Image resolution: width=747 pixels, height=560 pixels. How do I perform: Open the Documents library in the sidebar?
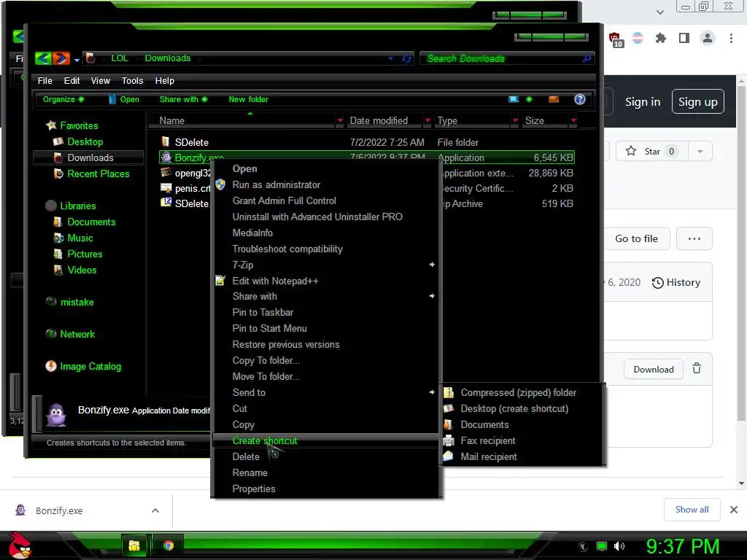click(91, 222)
